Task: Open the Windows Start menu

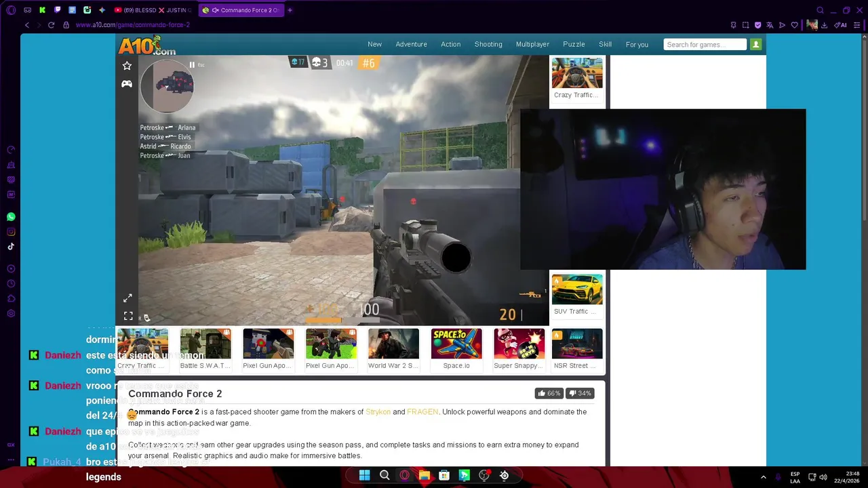Action: 364,475
